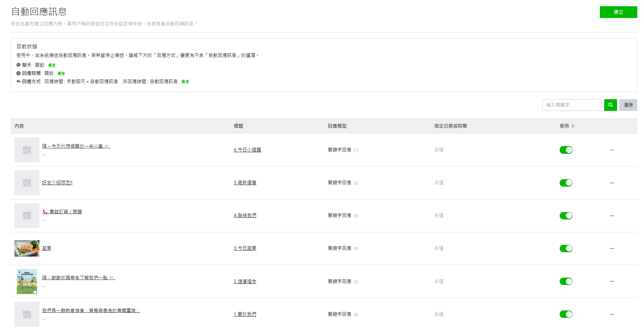Open more options for 6.今日小提醒 row
Screen dimensions: 644x335
(612, 150)
